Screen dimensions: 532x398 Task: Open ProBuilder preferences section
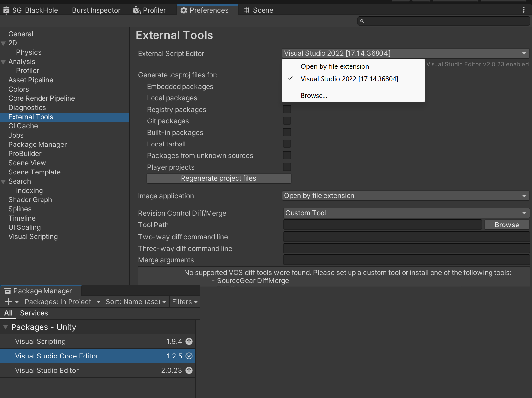[x=65, y=154]
